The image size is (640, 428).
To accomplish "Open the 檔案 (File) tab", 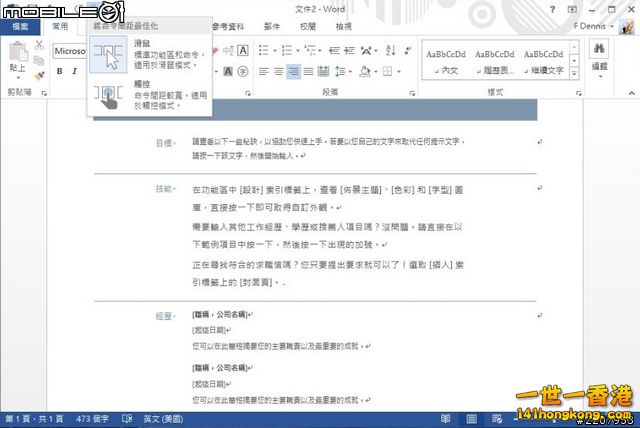I will [17, 26].
